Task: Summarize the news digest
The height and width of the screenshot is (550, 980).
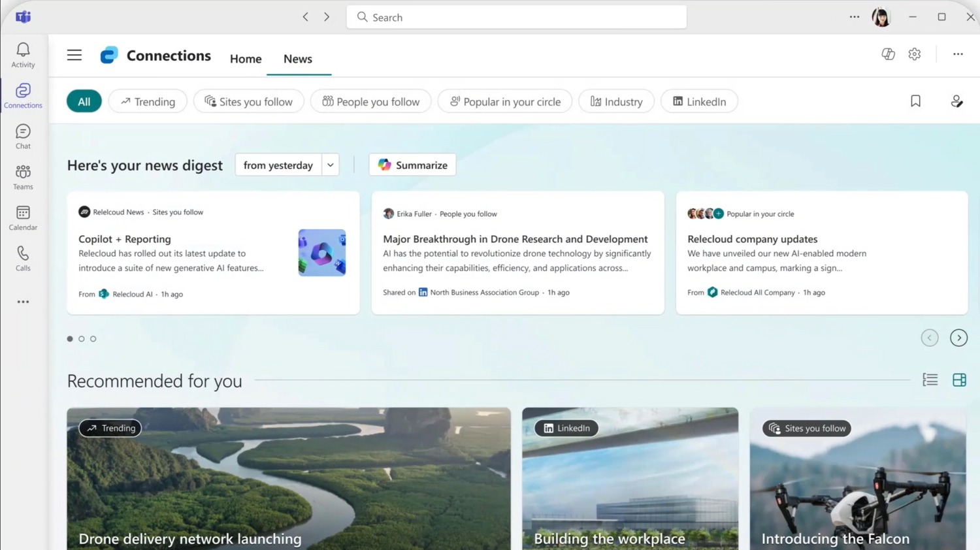Action: pyautogui.click(x=412, y=165)
